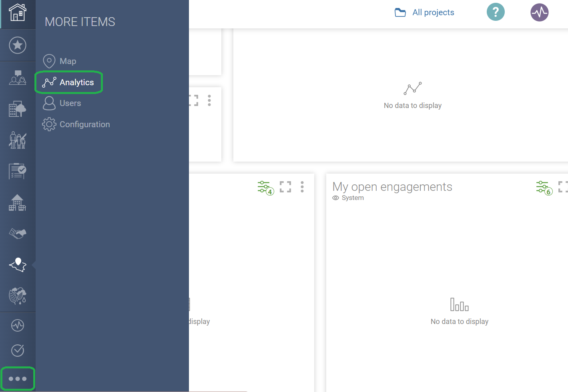Open the All projects selector
Viewport: 568px width, 392px height.
[424, 12]
